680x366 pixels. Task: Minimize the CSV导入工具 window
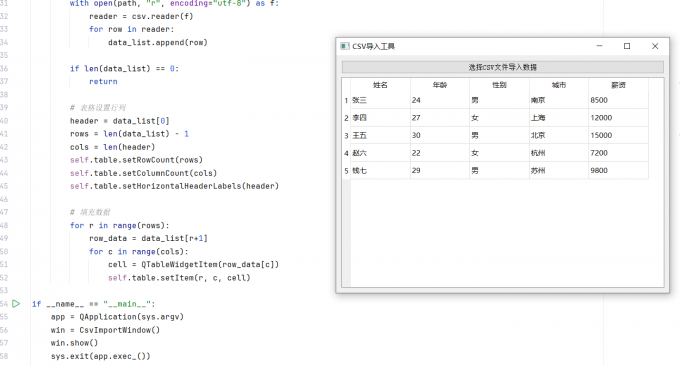tap(599, 46)
